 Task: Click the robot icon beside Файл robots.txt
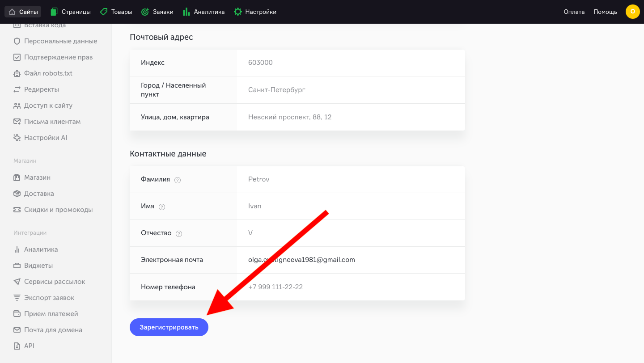pyautogui.click(x=17, y=73)
